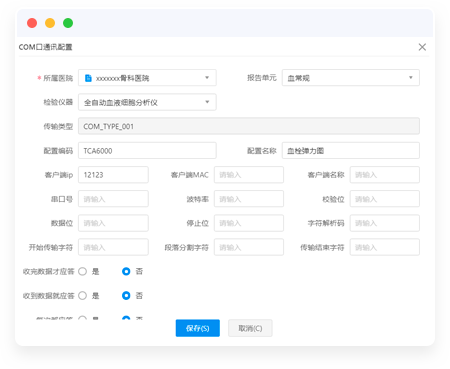Select 否 for 收到数据就应答
The height and width of the screenshot is (369, 450).
tap(126, 296)
